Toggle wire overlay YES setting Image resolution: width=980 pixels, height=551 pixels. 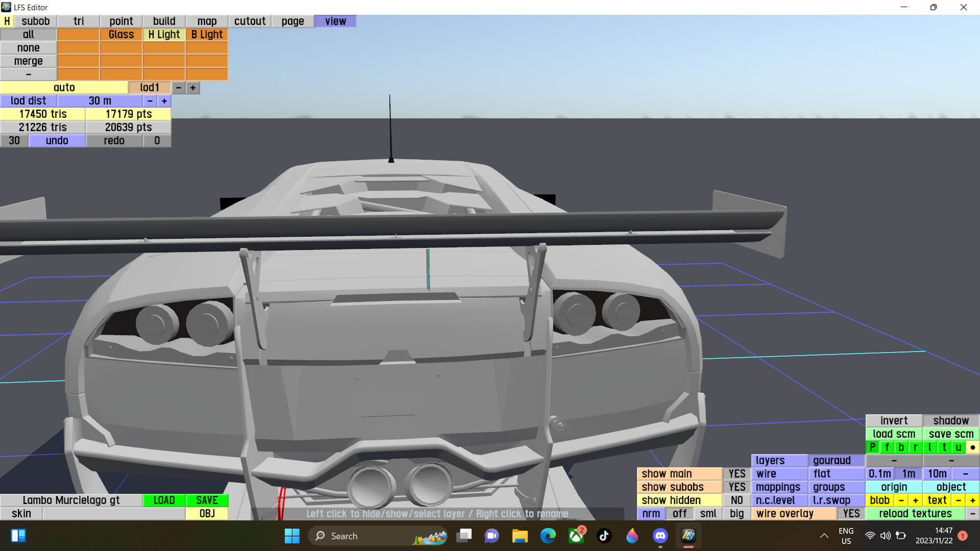851,514
